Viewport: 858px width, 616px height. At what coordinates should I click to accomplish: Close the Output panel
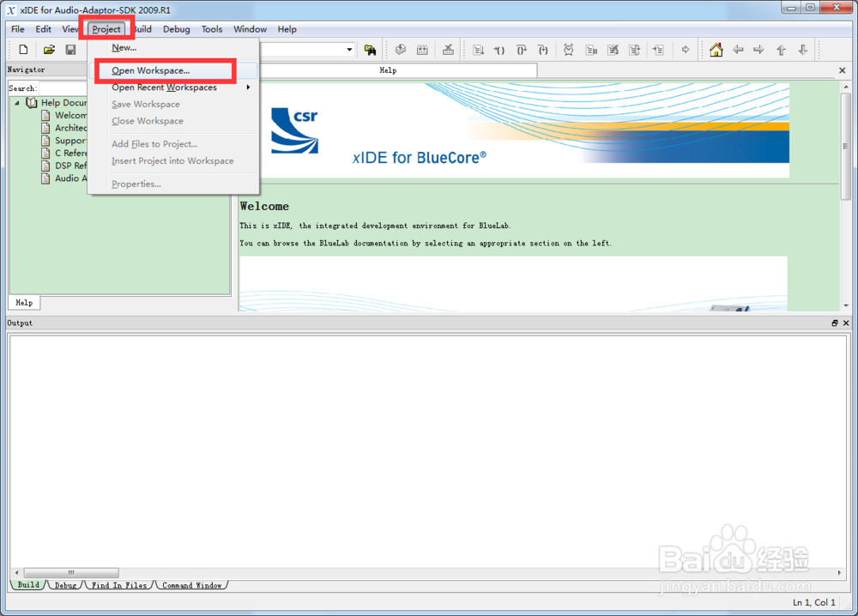tap(846, 323)
